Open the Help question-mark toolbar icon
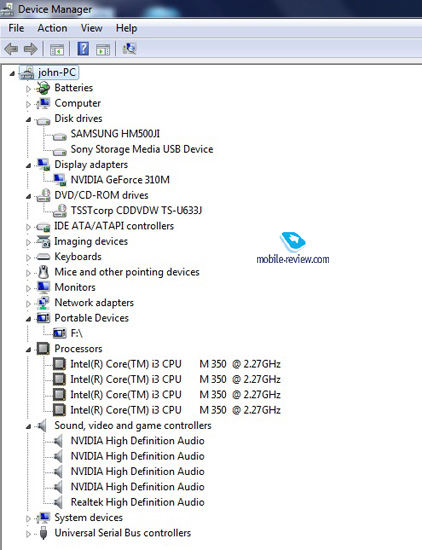Viewport: 422px width, 550px height. (x=83, y=48)
